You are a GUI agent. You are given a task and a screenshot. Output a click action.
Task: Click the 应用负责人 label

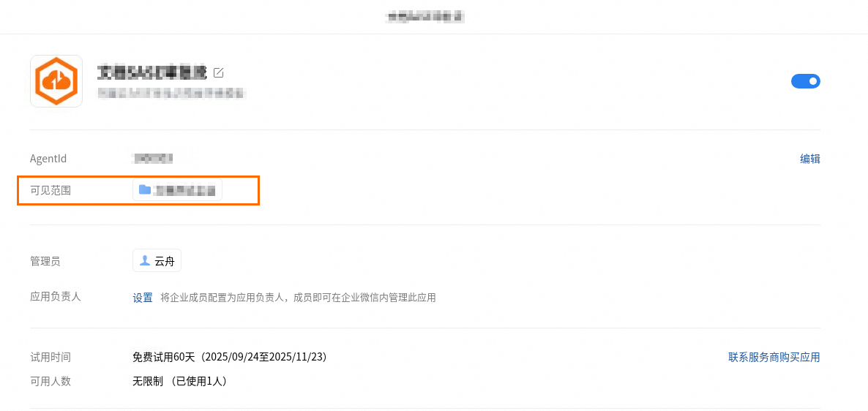tap(56, 296)
